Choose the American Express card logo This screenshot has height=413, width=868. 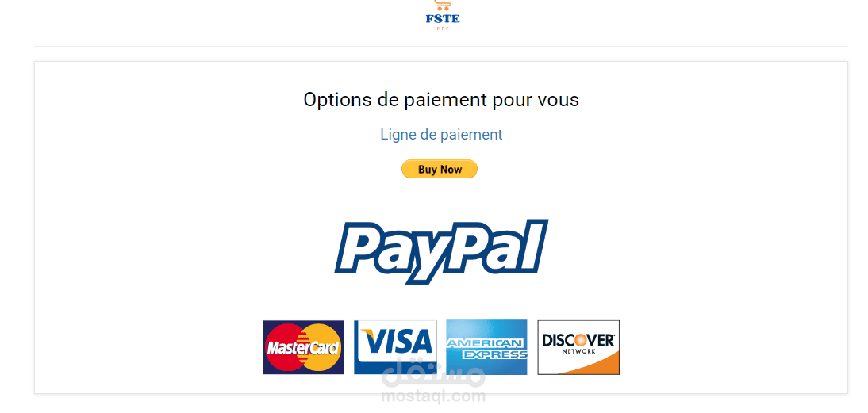[486, 347]
